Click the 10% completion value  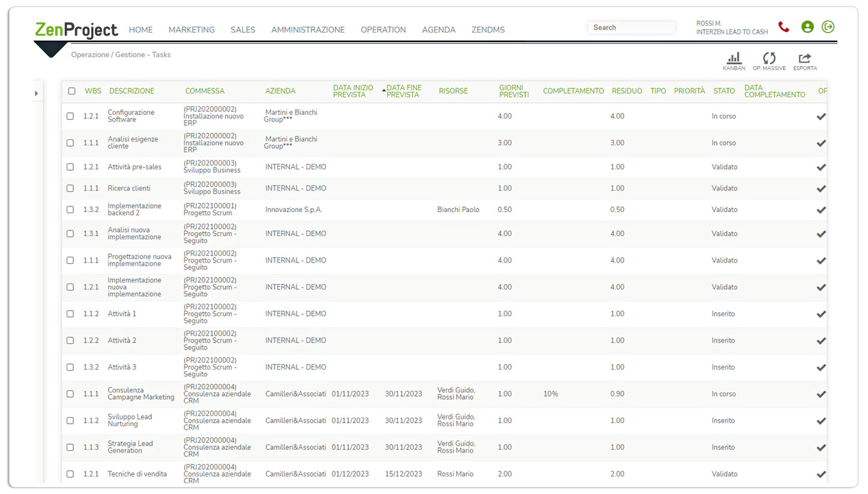550,394
